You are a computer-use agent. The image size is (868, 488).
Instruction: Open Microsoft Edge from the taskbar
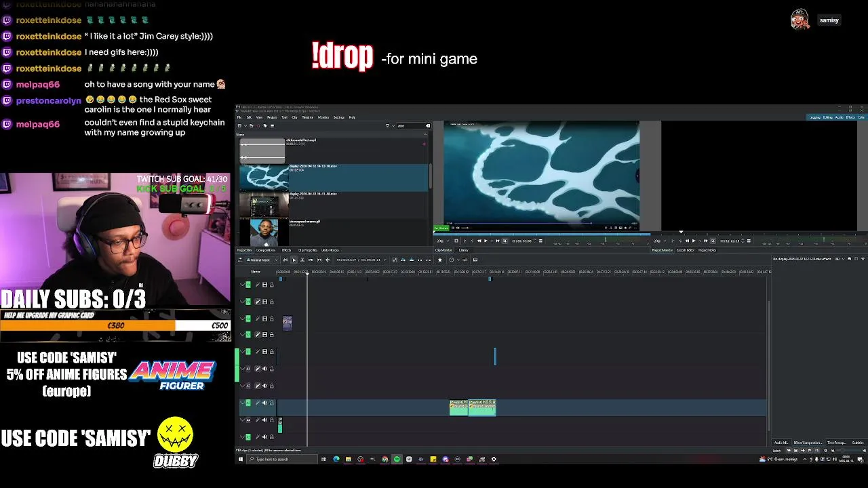tap(336, 460)
